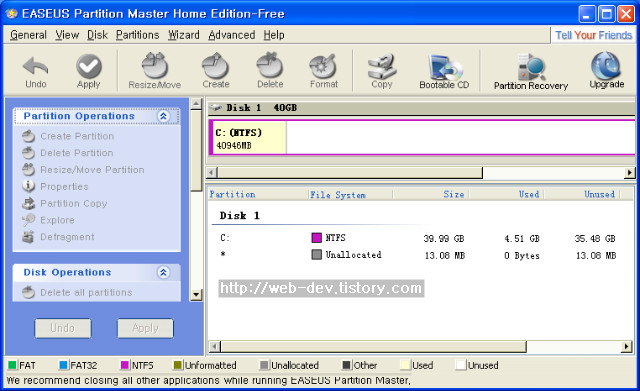
Task: Click disk map scrollbar left arrow
Action: [212, 173]
